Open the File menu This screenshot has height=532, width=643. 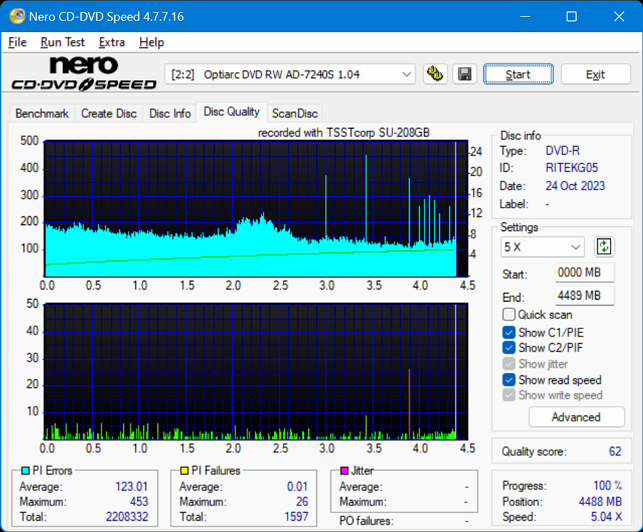pos(17,42)
